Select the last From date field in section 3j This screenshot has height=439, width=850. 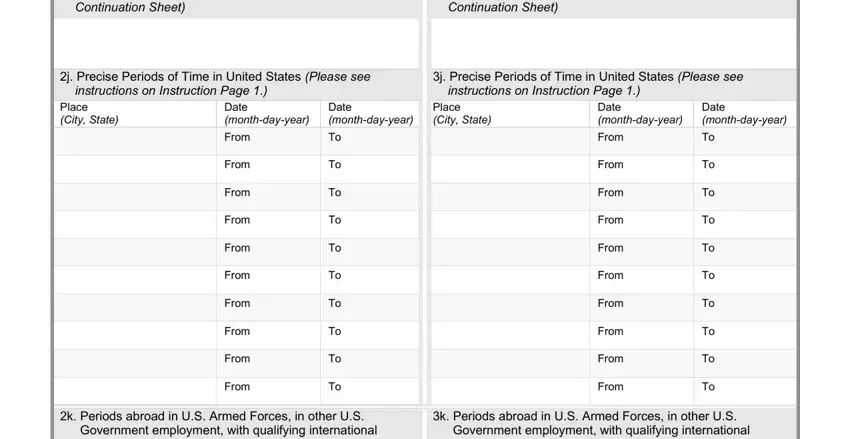coord(641,391)
